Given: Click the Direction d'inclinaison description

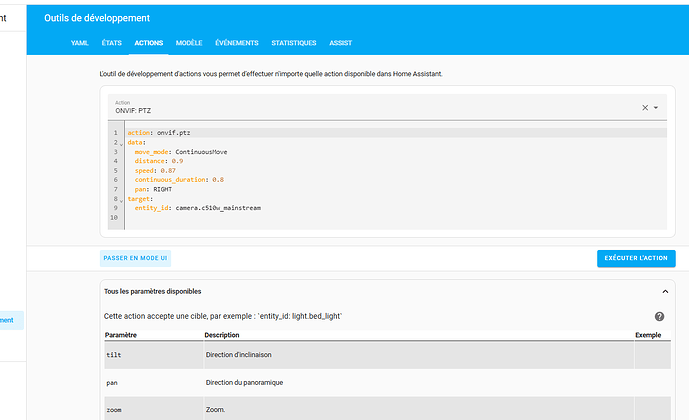Looking at the screenshot, I should click(239, 355).
